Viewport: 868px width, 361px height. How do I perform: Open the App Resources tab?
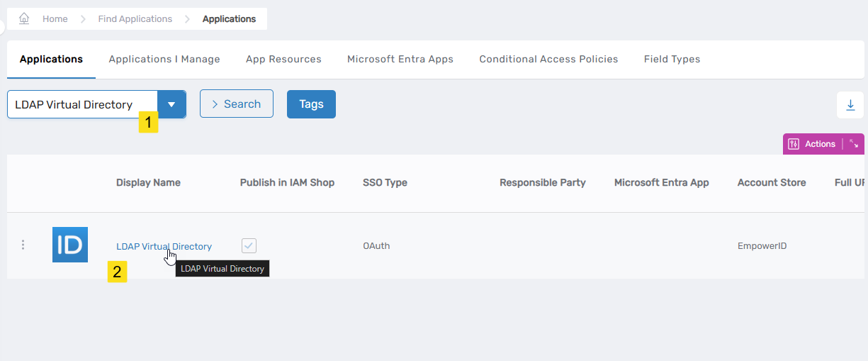click(283, 59)
